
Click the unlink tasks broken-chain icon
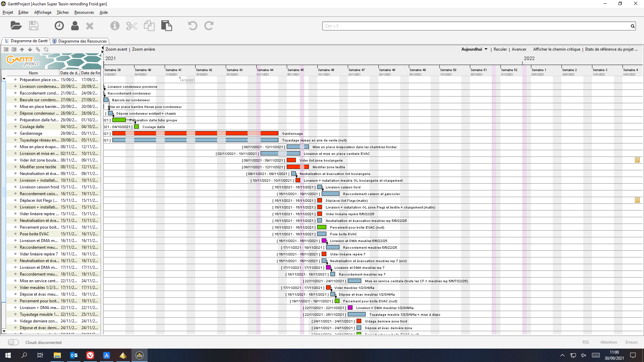46,49
